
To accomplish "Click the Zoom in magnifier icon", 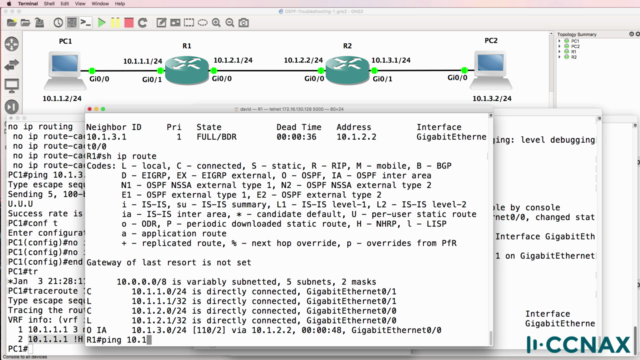I will click(x=216, y=23).
